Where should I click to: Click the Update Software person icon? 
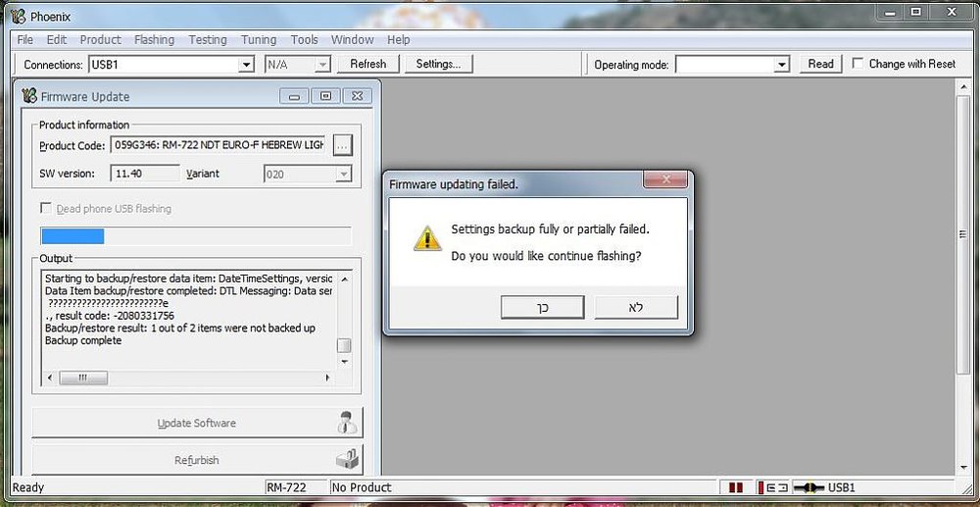[346, 423]
